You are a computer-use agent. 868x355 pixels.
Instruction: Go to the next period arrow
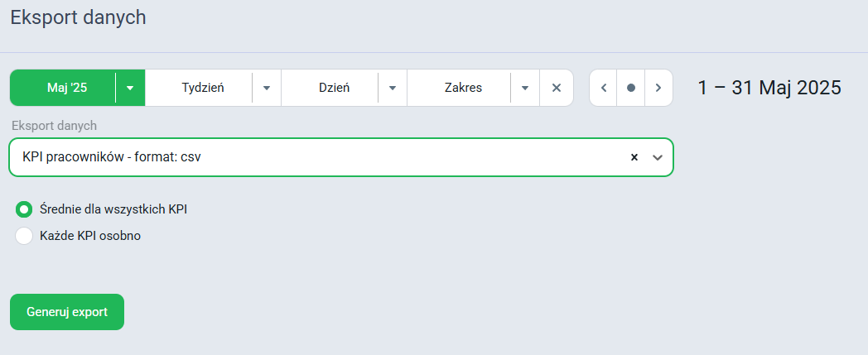pyautogui.click(x=658, y=88)
